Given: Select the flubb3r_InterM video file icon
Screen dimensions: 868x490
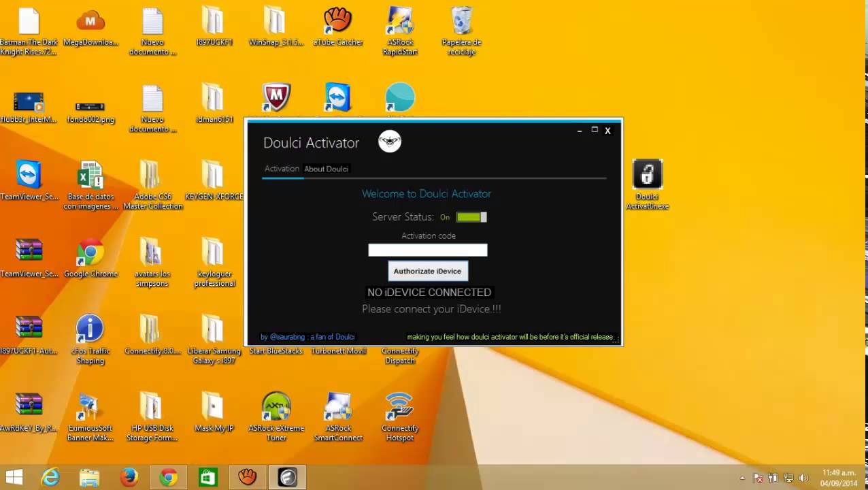Looking at the screenshot, I should (29, 106).
